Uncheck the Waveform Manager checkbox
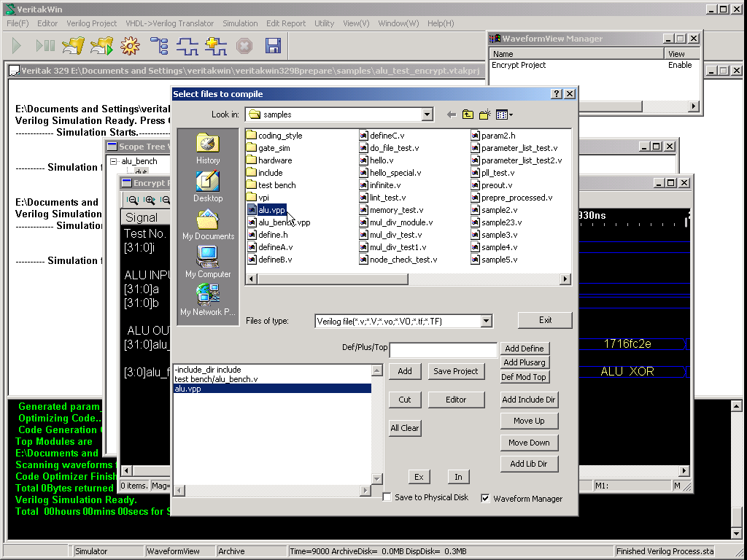This screenshot has width=747, height=560. pos(486,499)
